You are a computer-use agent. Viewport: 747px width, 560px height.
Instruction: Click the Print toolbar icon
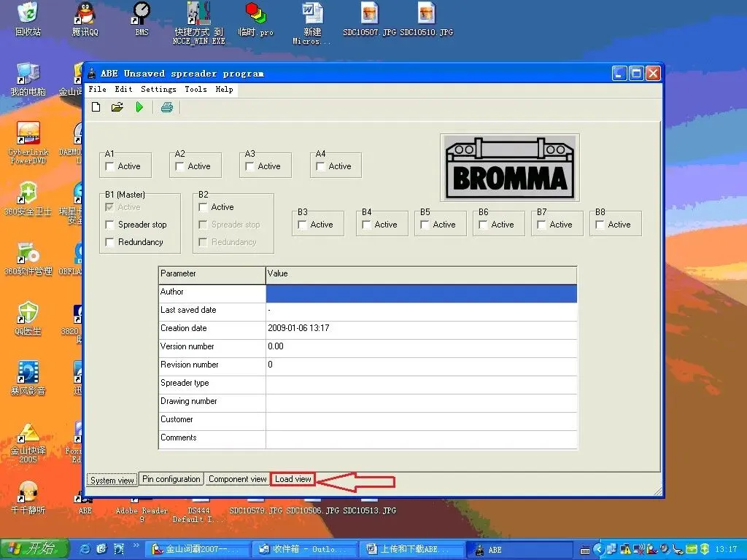click(x=167, y=107)
